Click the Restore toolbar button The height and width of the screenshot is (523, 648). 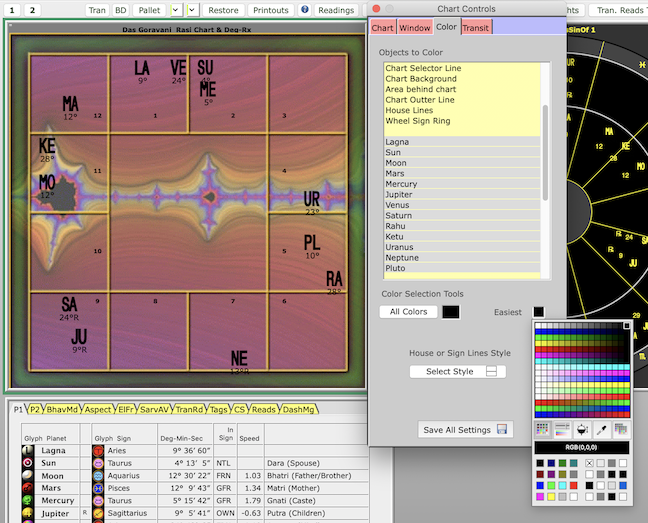coord(224,10)
